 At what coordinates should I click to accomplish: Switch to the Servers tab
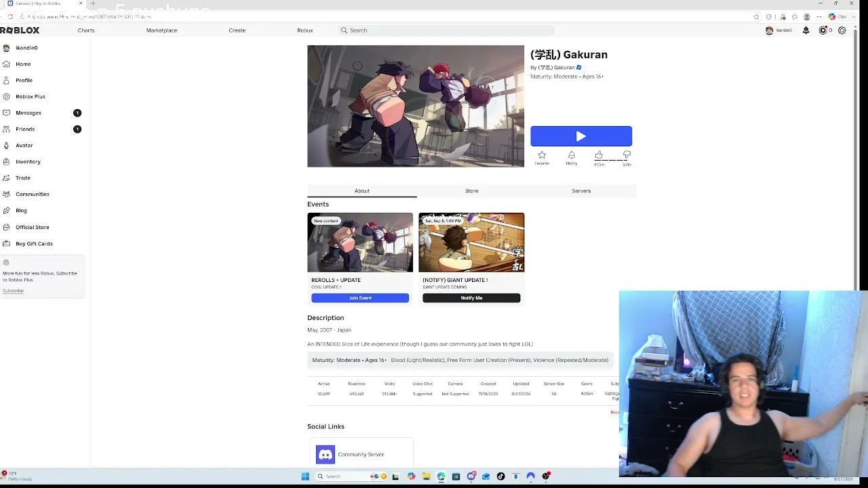coord(581,190)
